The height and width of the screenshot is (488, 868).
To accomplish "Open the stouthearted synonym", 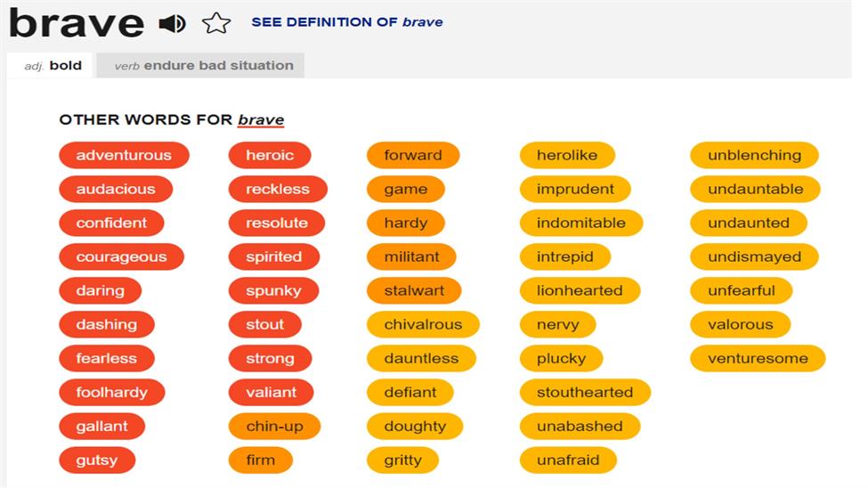I will [585, 393].
